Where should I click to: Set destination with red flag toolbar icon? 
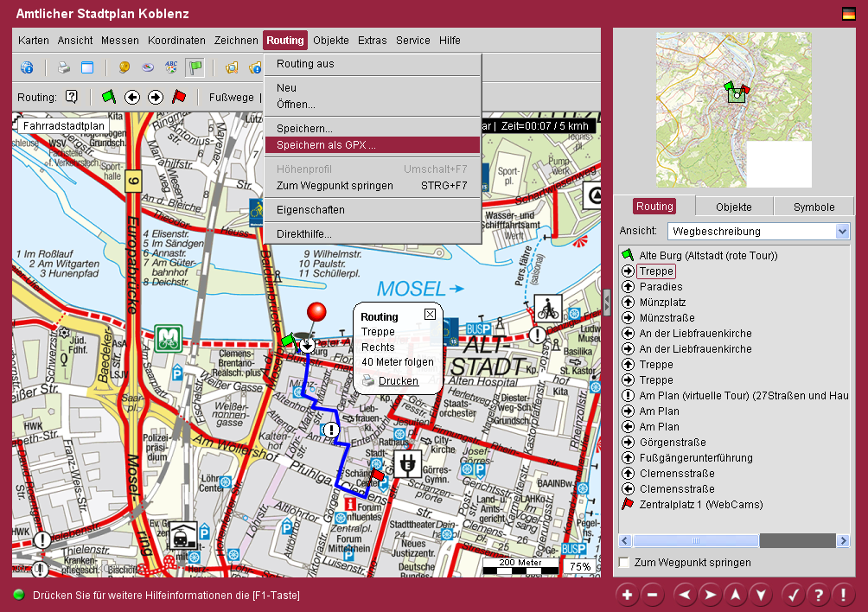tap(179, 97)
